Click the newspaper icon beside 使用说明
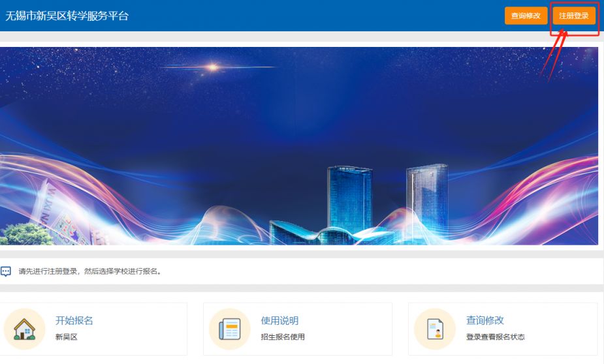 (230, 329)
